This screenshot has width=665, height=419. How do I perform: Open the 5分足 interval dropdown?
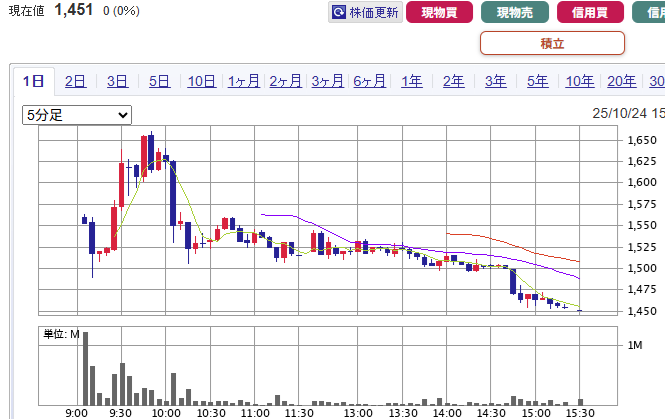[77, 115]
